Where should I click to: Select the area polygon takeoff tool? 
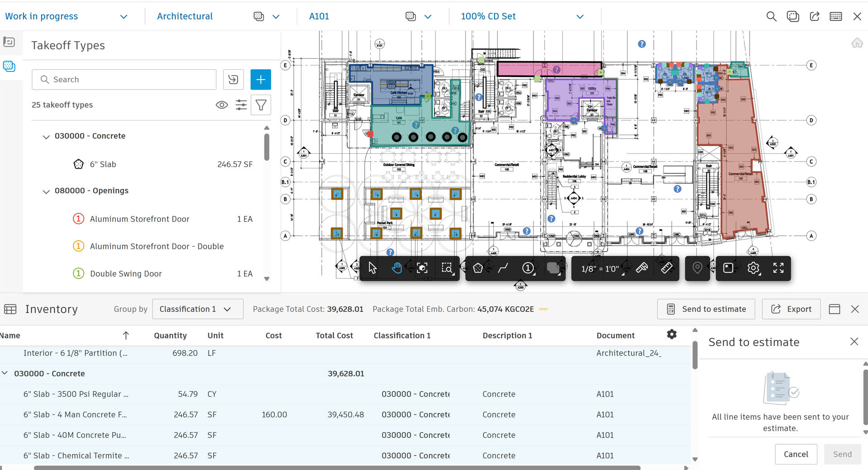pyautogui.click(x=478, y=268)
